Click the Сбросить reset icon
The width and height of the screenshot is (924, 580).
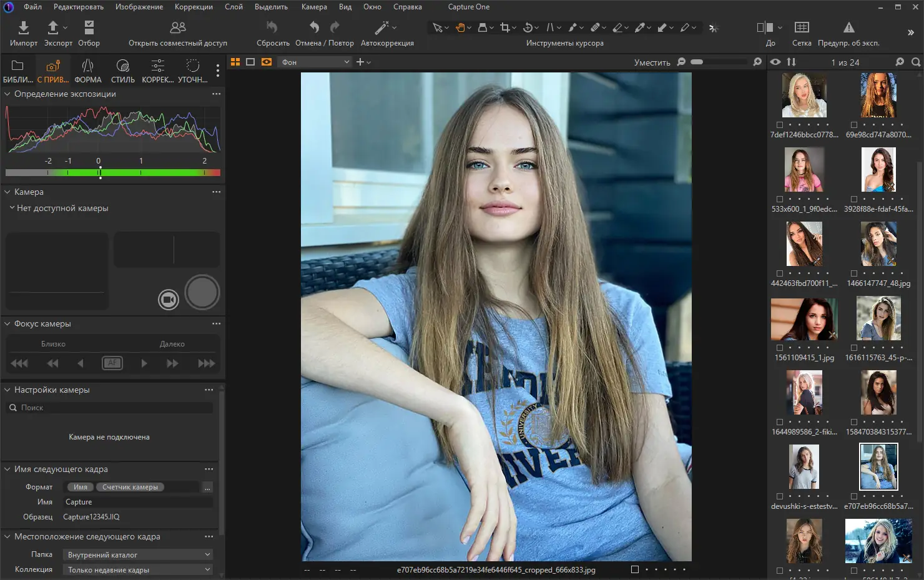pos(272,27)
